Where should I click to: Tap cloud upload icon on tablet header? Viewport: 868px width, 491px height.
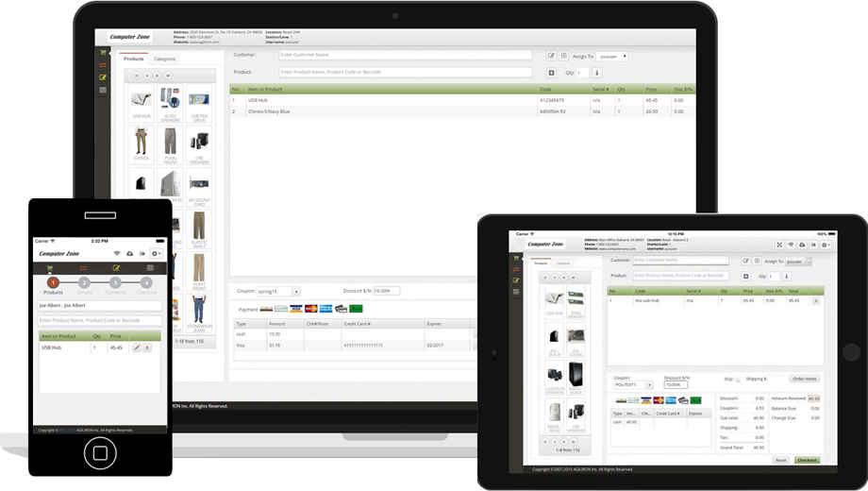click(x=802, y=245)
